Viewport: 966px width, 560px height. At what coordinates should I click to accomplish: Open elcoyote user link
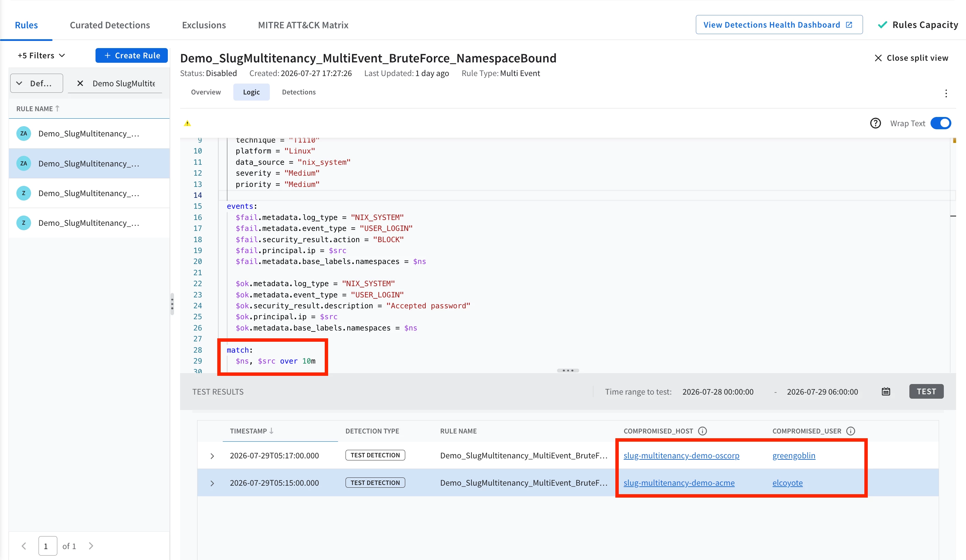[787, 483]
